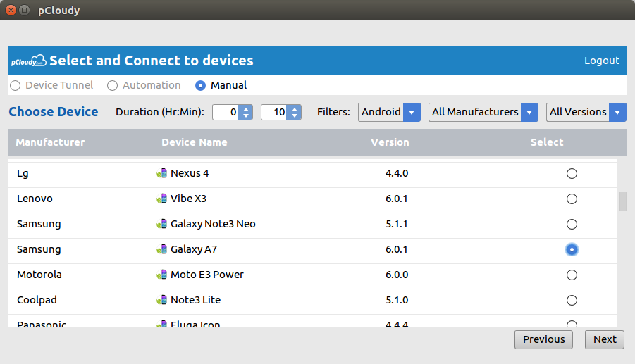This screenshot has width=635, height=364.
Task: Click the Galaxy A7 device name
Action: (194, 249)
